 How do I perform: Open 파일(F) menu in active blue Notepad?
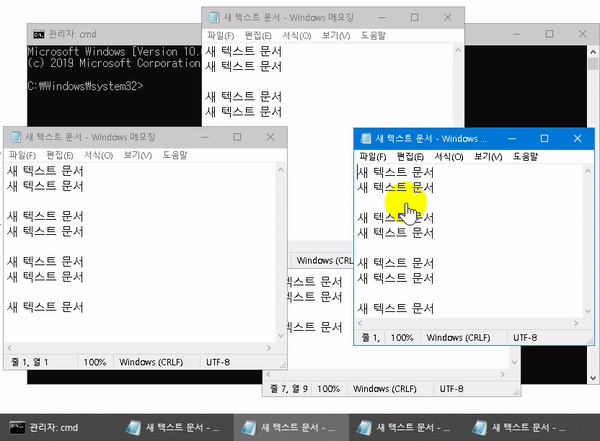tap(373, 157)
